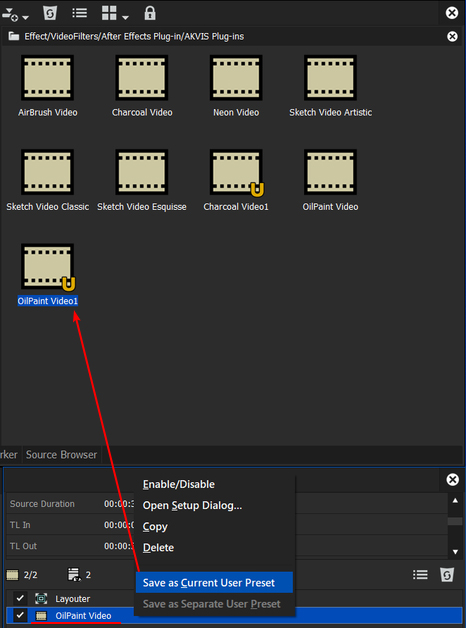
Task: Close the AKVIS Plug-ins folder path bar
Action: click(x=452, y=36)
